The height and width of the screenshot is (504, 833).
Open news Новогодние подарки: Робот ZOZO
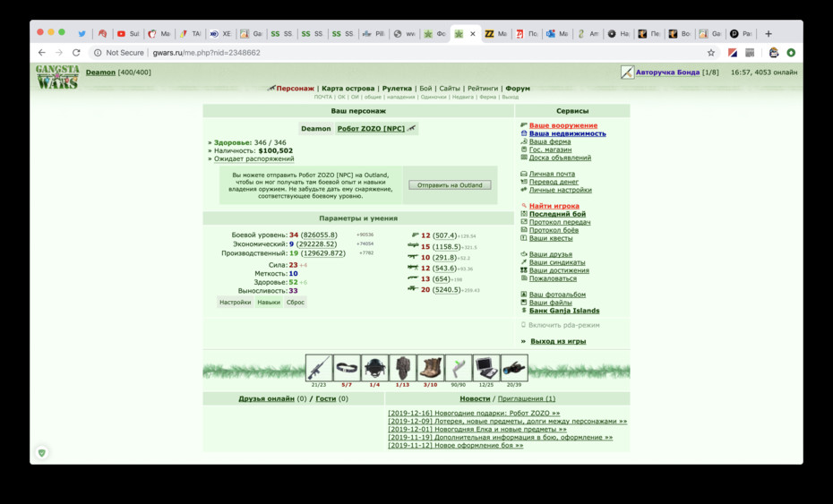tap(474, 413)
